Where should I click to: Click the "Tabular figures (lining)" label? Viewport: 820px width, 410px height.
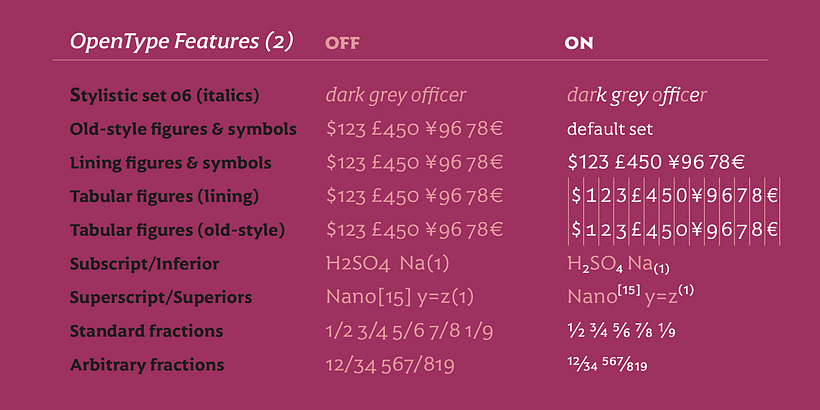click(x=165, y=196)
